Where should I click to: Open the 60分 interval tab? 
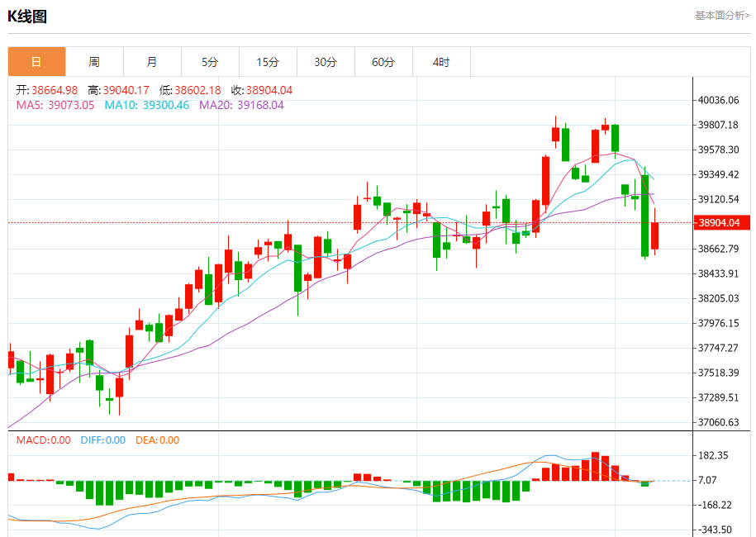point(384,62)
